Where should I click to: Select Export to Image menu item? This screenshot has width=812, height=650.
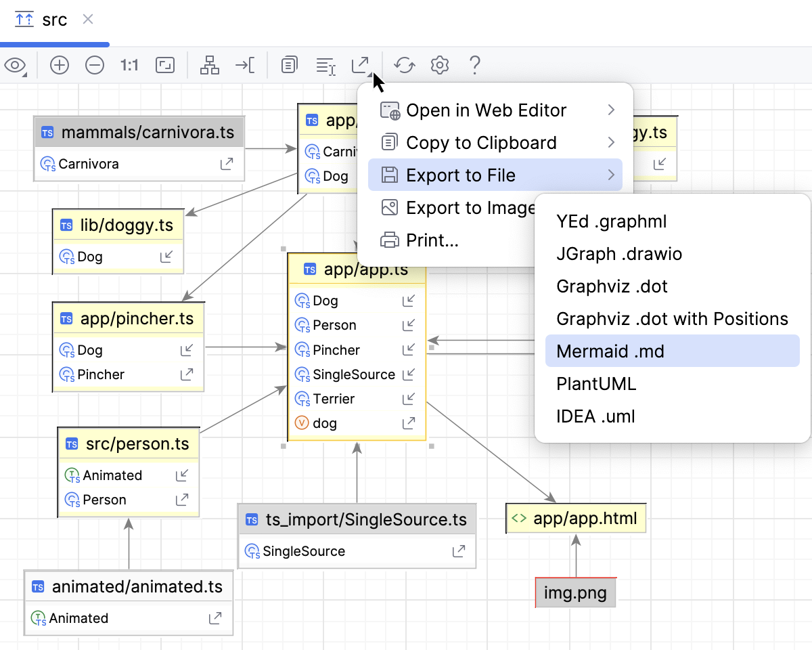tap(452, 208)
